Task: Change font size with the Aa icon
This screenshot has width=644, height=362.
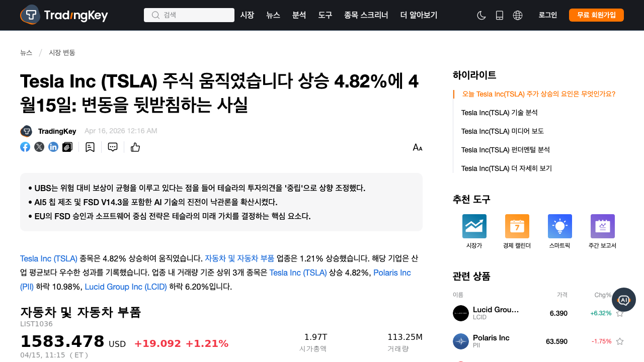Action: pyautogui.click(x=418, y=147)
